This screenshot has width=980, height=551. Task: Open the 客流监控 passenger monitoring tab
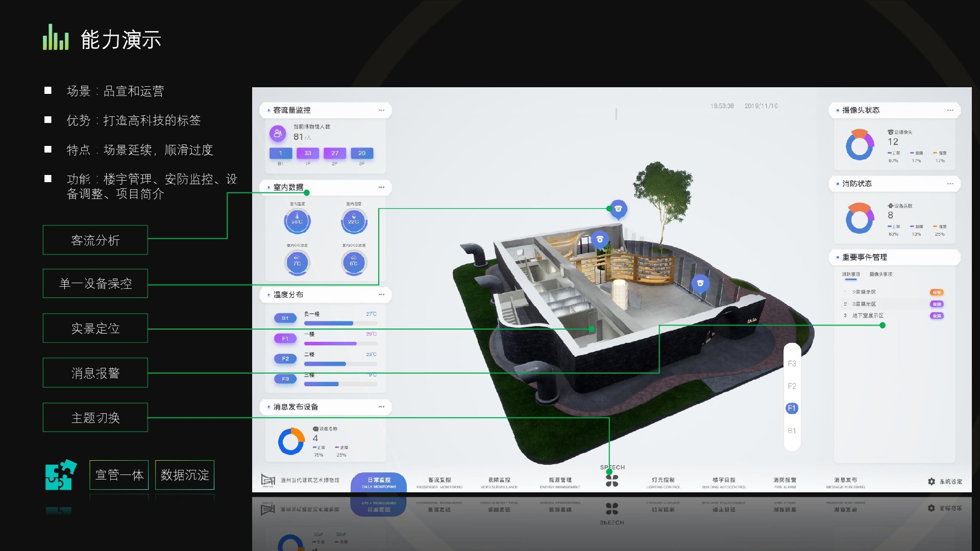point(439,483)
